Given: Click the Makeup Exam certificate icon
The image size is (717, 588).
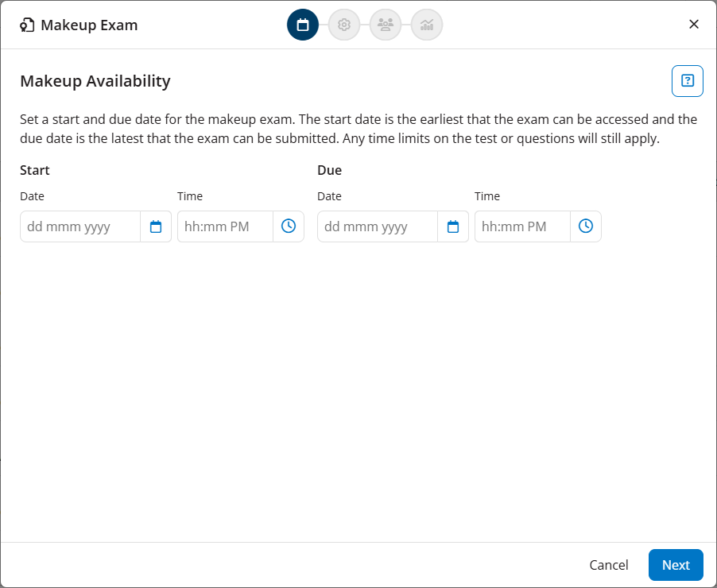Looking at the screenshot, I should pyautogui.click(x=27, y=25).
